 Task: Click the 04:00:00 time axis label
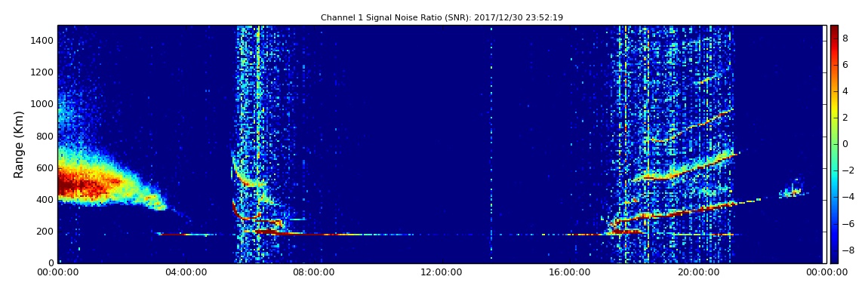186,273
